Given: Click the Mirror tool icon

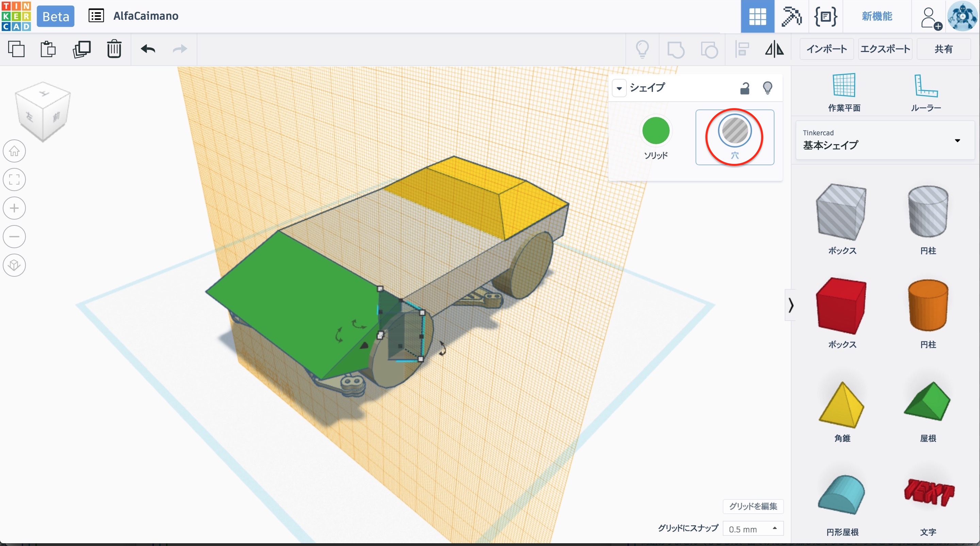Looking at the screenshot, I should (x=774, y=49).
